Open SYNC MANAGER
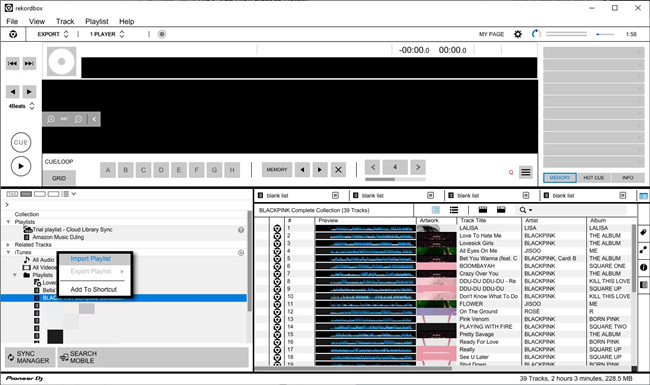This screenshot has height=385, width=650. pyautogui.click(x=30, y=357)
